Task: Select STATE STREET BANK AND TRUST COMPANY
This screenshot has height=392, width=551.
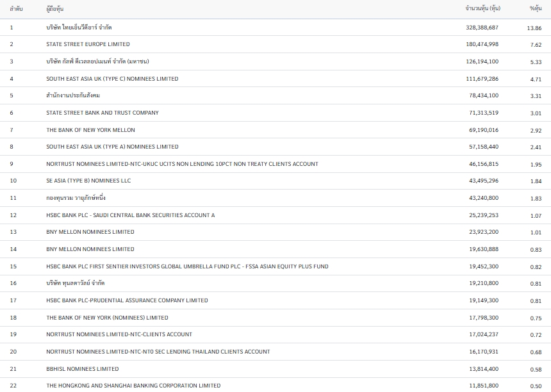Action: pos(103,113)
